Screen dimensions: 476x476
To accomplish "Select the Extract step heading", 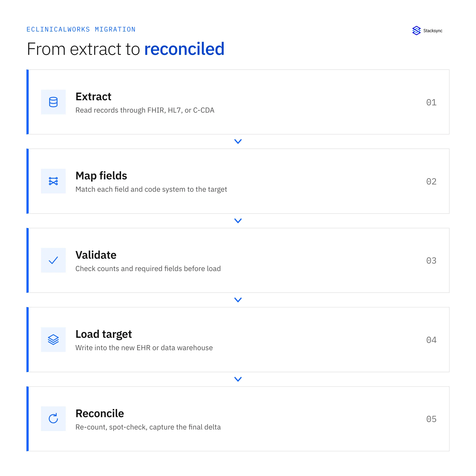I will tap(93, 97).
